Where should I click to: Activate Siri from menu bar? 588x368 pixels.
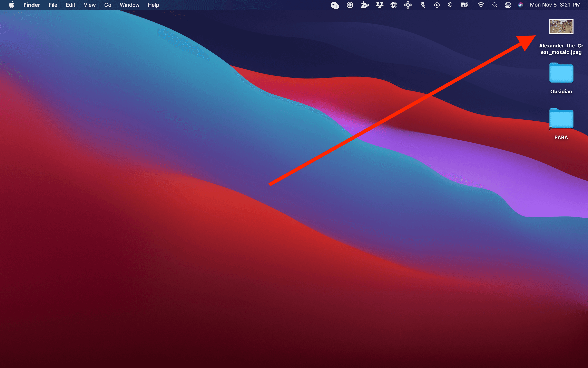[x=520, y=5]
